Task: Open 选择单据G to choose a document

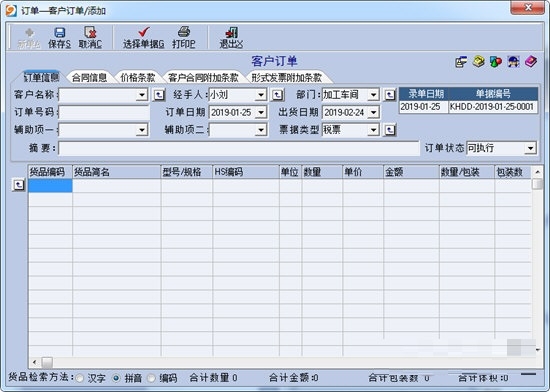Action: (x=143, y=38)
